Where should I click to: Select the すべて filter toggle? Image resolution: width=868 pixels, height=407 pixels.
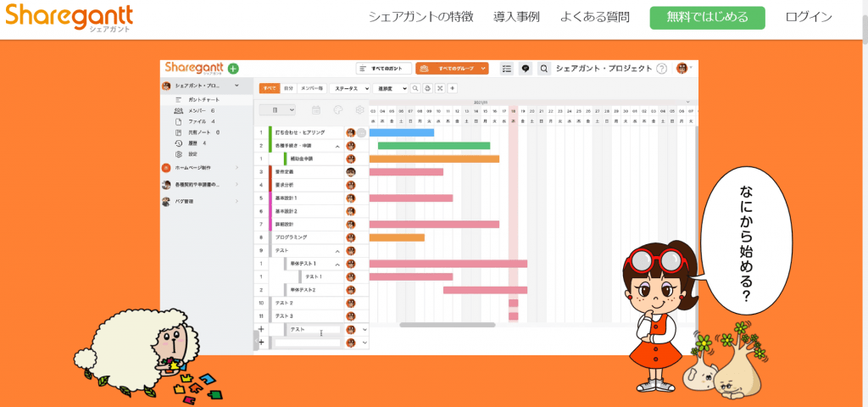point(270,88)
